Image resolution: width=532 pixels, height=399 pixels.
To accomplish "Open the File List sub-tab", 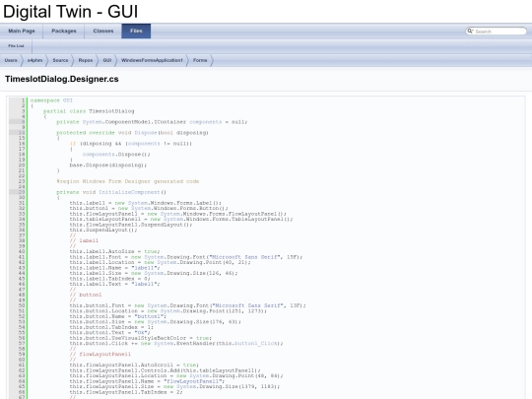I will (x=16, y=45).
